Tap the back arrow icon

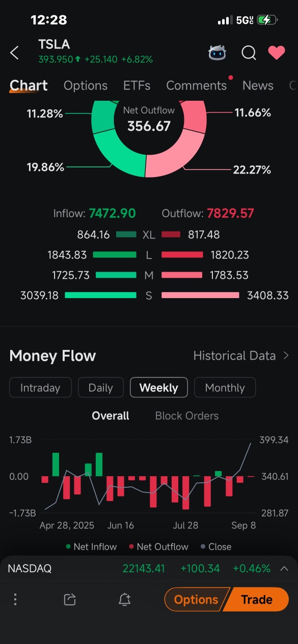click(15, 52)
